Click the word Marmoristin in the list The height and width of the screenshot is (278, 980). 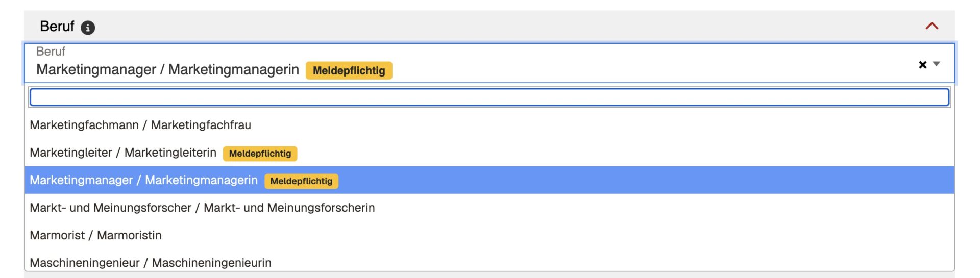click(129, 235)
